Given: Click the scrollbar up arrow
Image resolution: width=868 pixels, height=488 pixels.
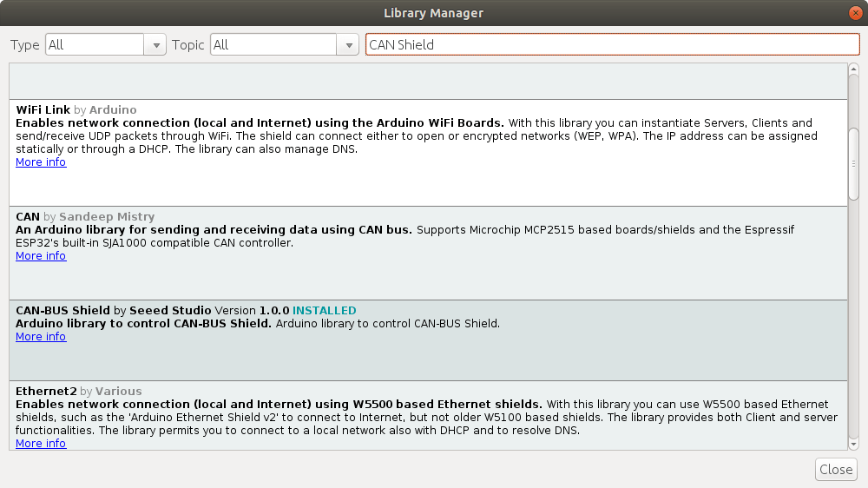Looking at the screenshot, I should click(x=852, y=70).
